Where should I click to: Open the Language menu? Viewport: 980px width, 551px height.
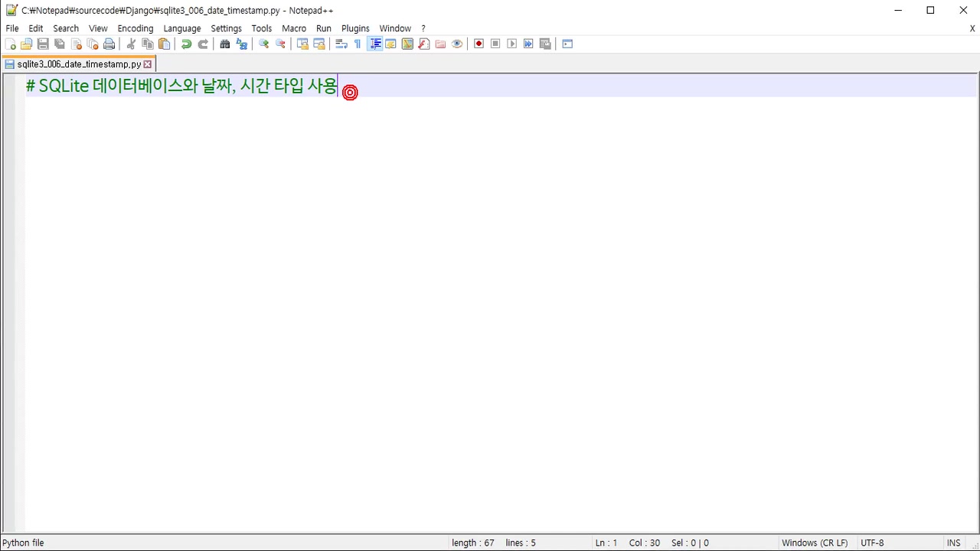click(x=181, y=28)
